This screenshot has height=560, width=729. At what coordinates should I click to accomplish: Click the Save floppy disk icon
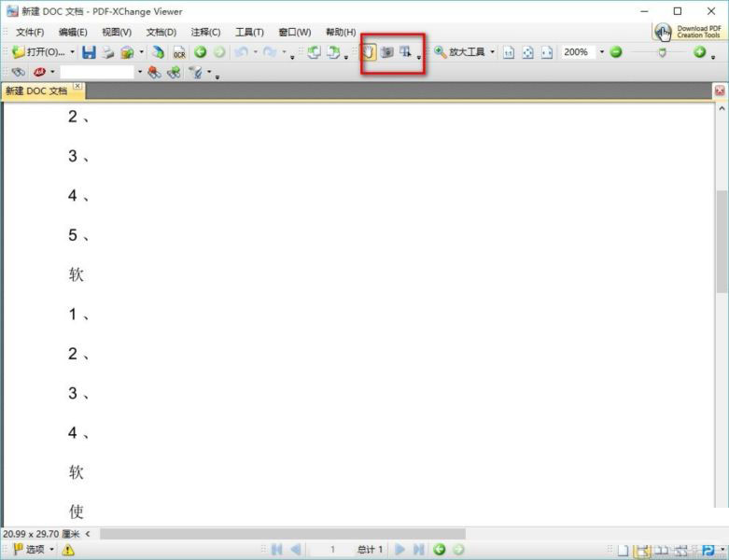(x=89, y=52)
